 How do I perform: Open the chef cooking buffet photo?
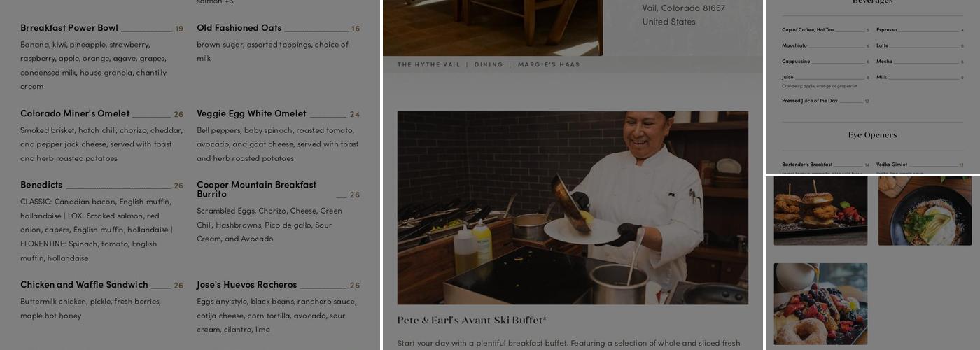[572, 207]
